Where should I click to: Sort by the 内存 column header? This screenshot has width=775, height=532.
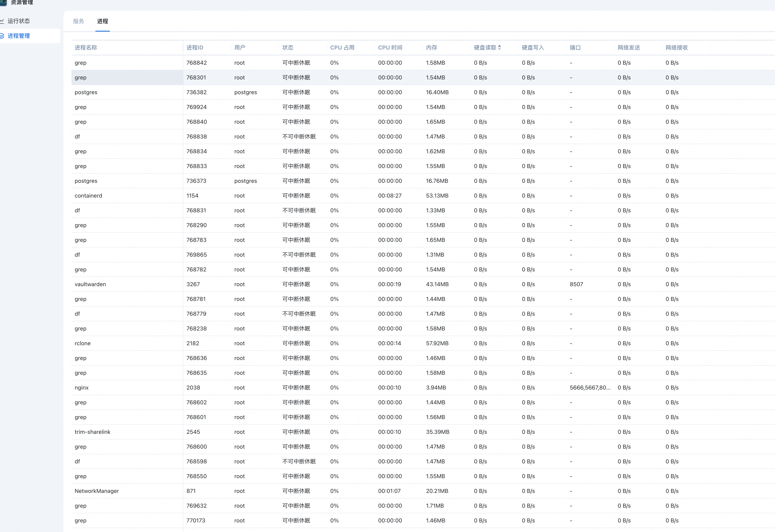point(431,48)
